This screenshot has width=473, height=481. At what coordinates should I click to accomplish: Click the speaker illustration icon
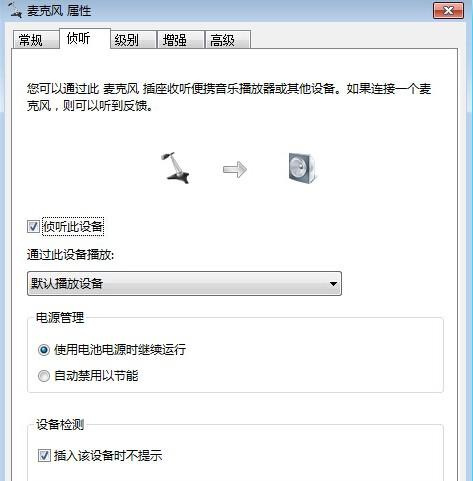coord(302,168)
